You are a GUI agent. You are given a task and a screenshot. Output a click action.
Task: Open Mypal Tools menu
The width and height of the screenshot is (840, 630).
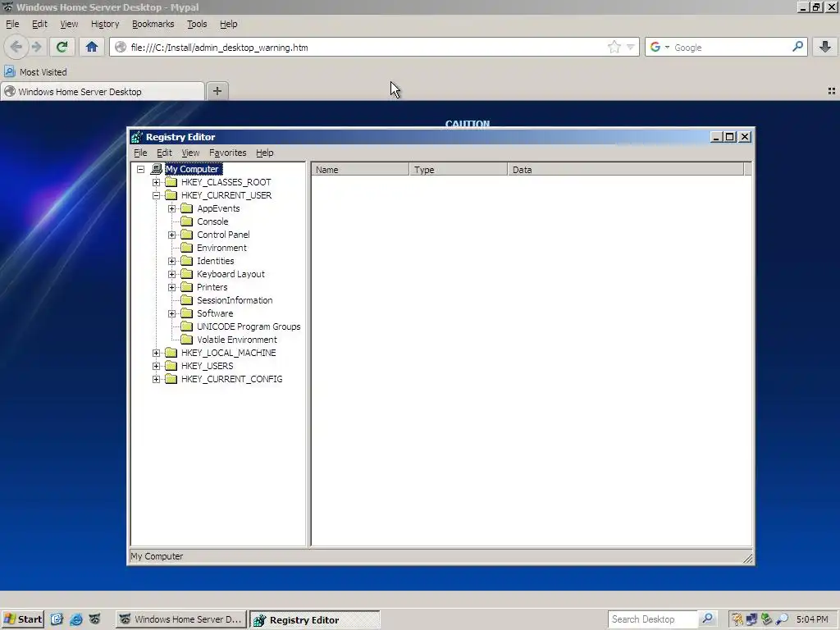[197, 24]
